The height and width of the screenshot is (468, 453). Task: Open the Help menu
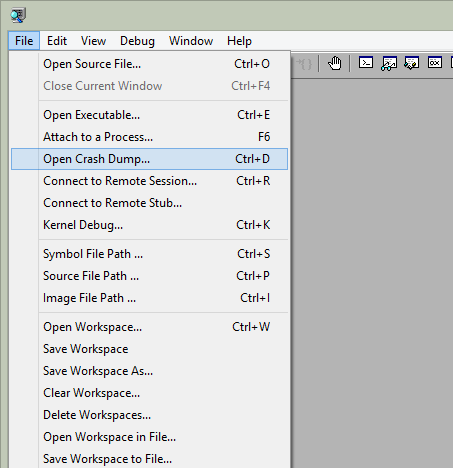(x=239, y=41)
